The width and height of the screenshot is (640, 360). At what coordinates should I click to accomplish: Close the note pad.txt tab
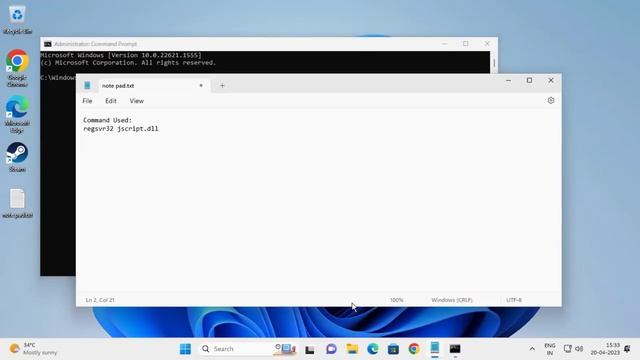coord(201,85)
